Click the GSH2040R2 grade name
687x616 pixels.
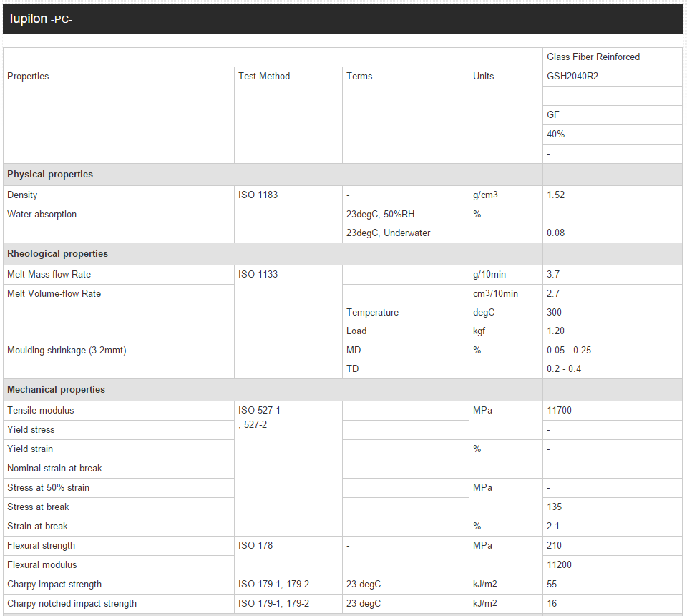point(572,77)
